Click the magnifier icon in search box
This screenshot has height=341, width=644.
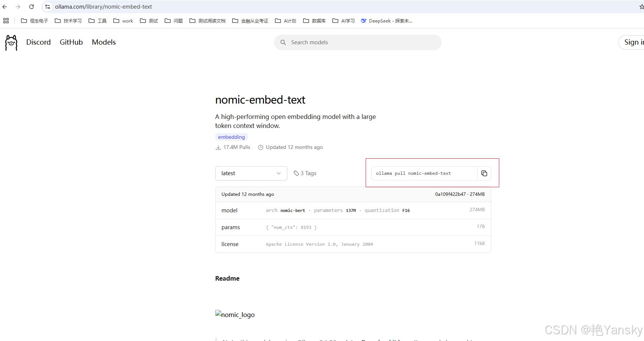283,42
